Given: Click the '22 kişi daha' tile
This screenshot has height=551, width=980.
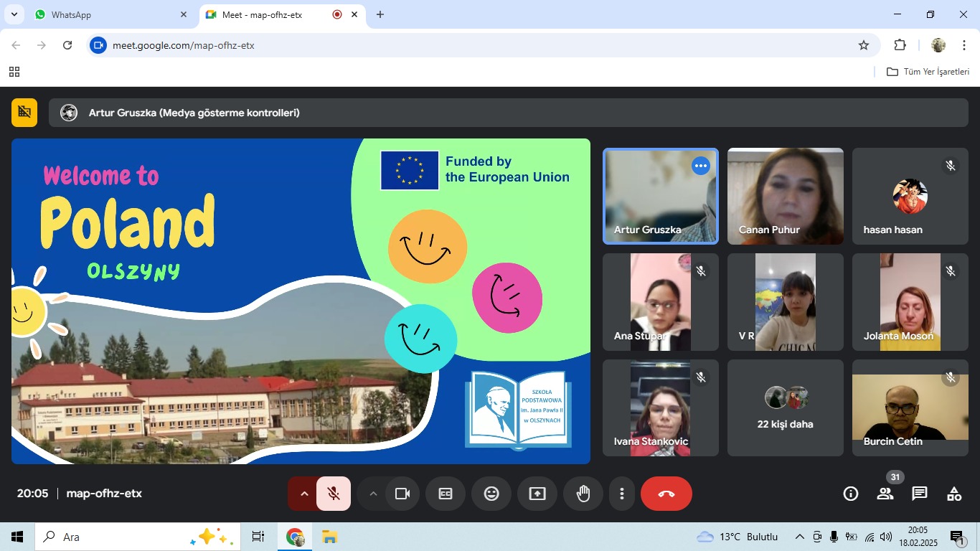Looking at the screenshot, I should point(785,408).
